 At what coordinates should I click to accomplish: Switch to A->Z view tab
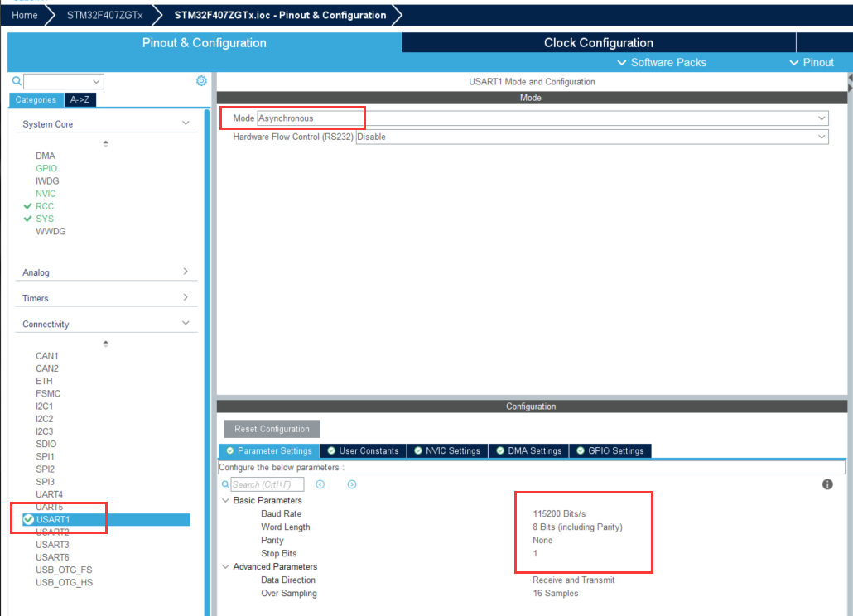click(x=80, y=99)
